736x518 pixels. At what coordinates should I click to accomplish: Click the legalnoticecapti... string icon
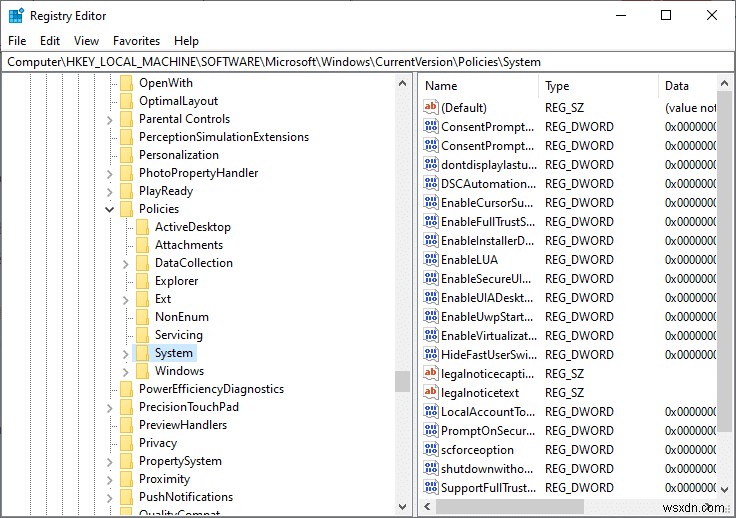(x=430, y=373)
